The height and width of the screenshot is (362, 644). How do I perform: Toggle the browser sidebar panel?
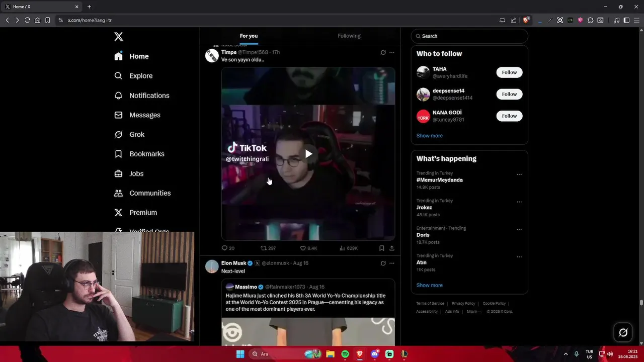pyautogui.click(x=626, y=20)
